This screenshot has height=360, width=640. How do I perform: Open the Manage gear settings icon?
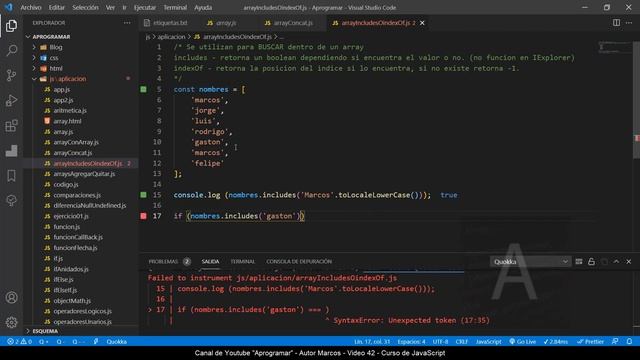(11, 322)
